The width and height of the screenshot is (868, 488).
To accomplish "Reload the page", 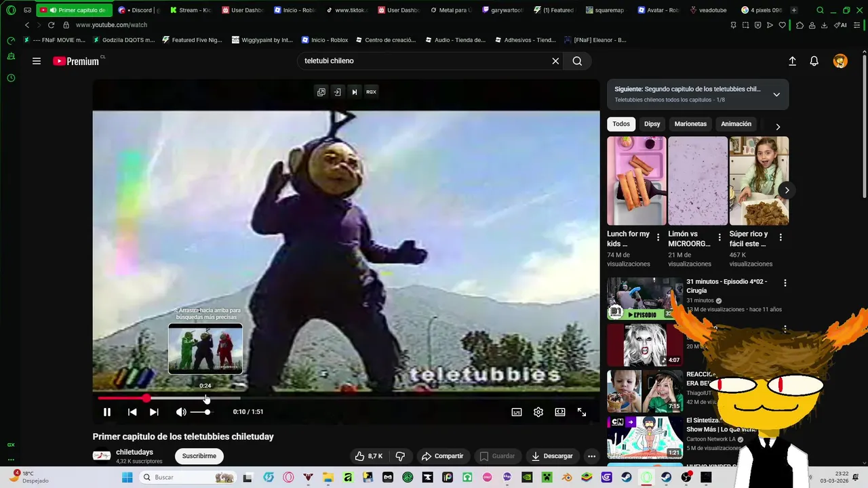I will [x=51, y=25].
